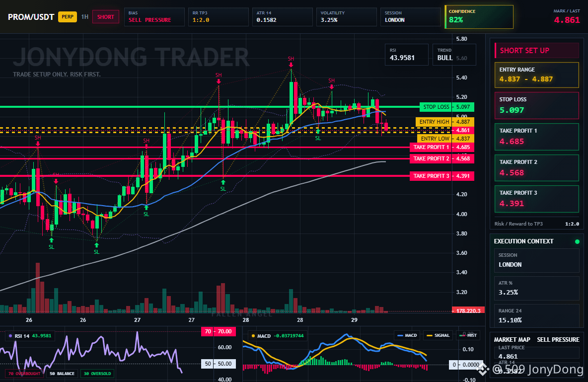This screenshot has width=588, height=382.
Task: Click the PROM/USDT pair title
Action: 31,17
